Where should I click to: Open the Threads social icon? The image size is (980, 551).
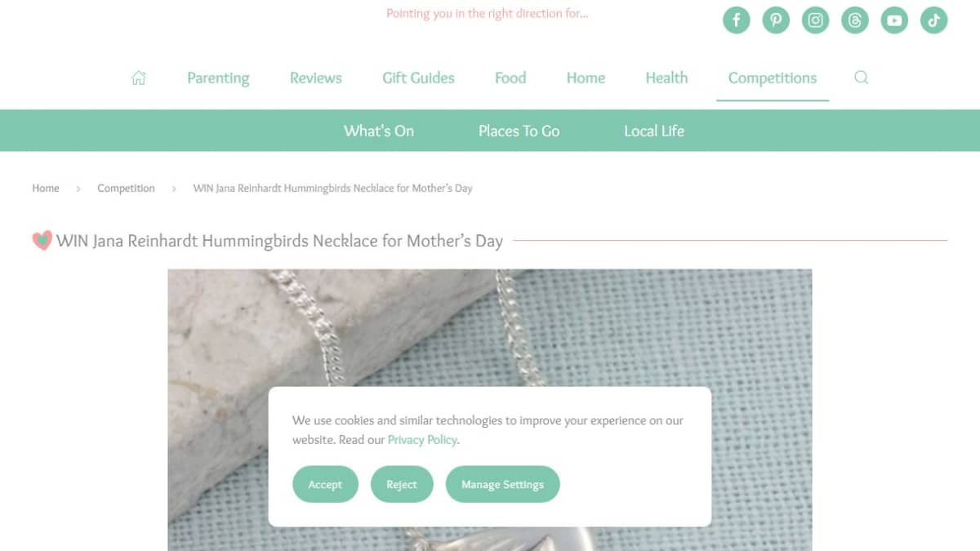[x=855, y=20]
